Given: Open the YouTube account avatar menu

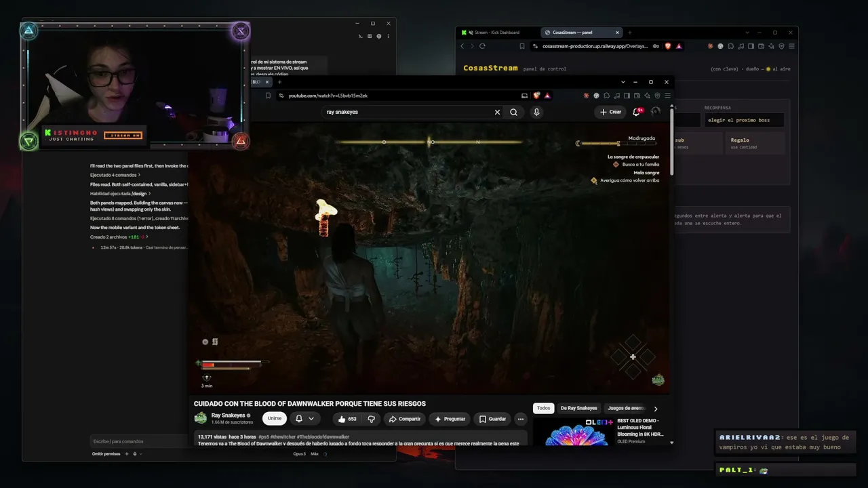Looking at the screenshot, I should pyautogui.click(x=656, y=112).
